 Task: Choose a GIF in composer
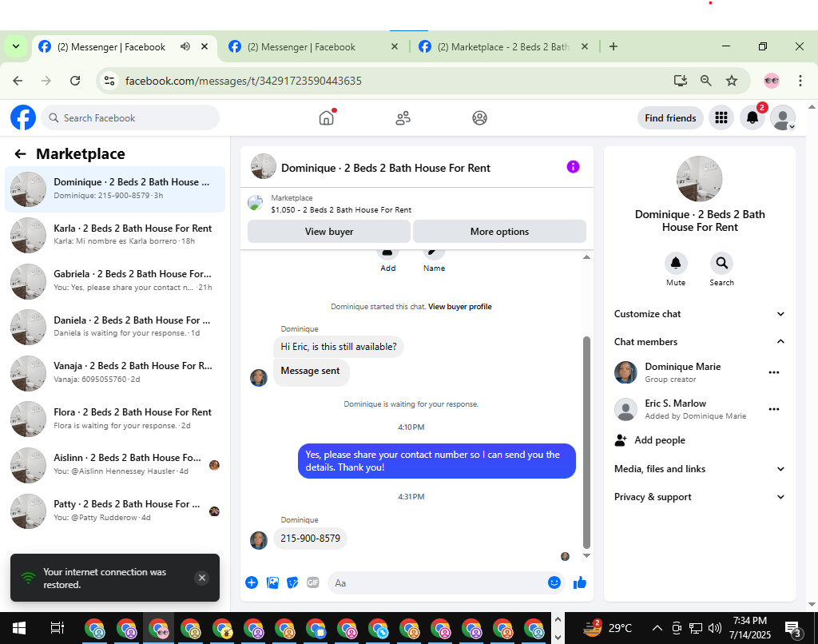tap(313, 582)
